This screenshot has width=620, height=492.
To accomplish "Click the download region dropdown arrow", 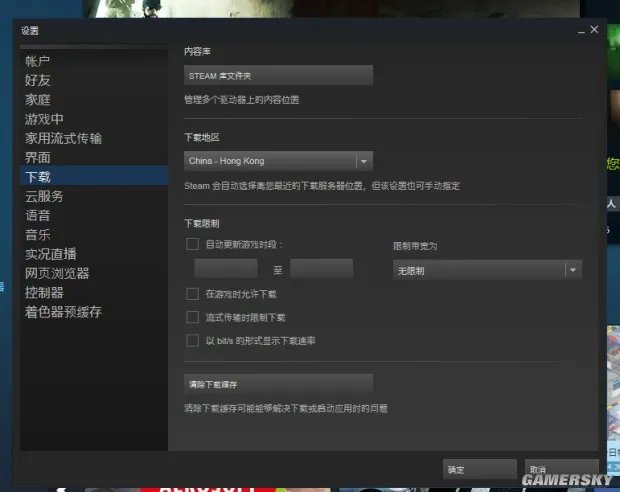I will [364, 161].
